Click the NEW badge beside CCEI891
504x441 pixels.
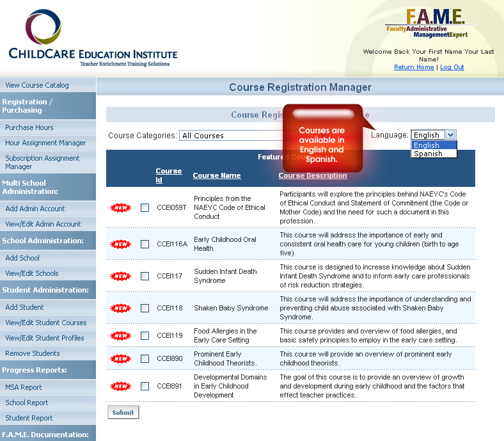pos(120,387)
